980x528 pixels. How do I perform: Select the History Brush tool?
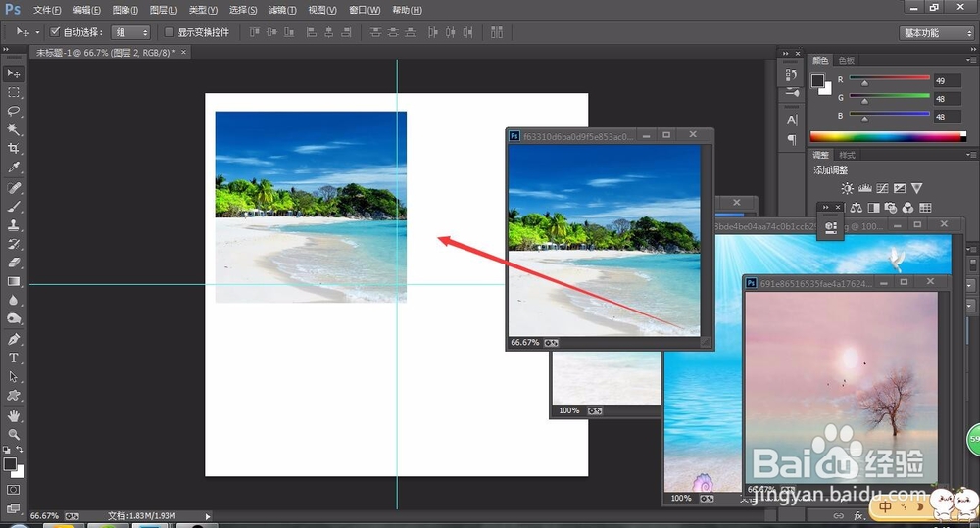click(x=13, y=244)
